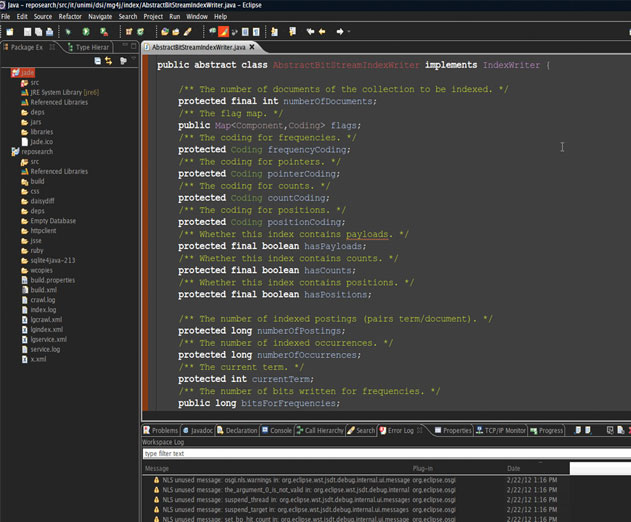Click the New file toolbar icon
The image size is (631, 522).
tap(10, 31)
